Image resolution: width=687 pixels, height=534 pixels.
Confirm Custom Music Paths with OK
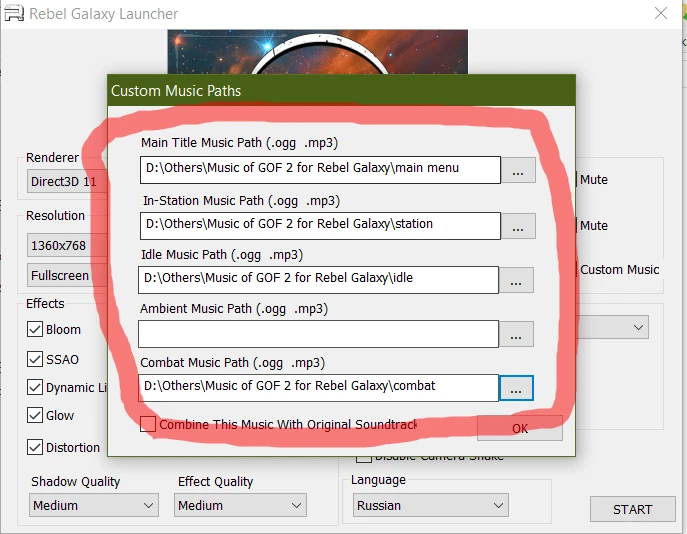tap(520, 428)
